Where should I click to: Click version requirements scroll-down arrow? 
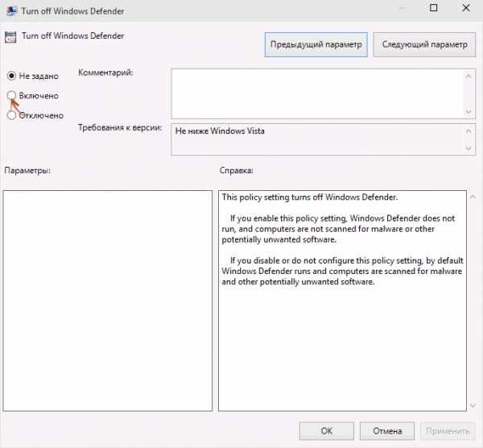pos(469,148)
